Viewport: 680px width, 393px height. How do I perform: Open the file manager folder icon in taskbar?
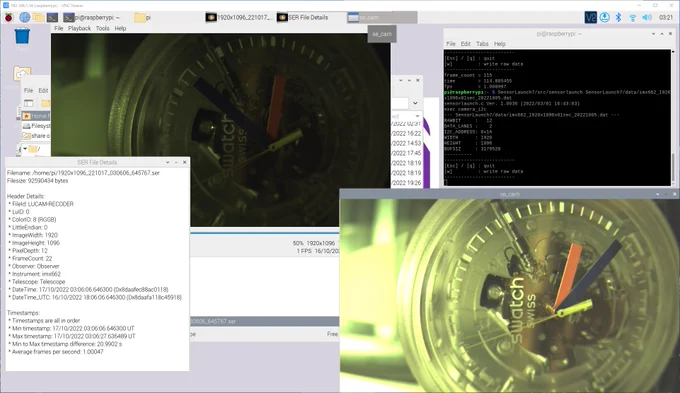[x=38, y=17]
